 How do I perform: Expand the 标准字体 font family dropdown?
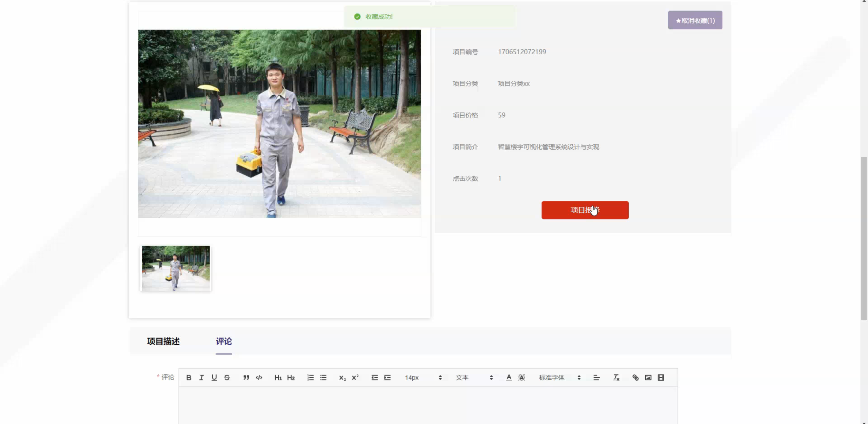tap(559, 378)
